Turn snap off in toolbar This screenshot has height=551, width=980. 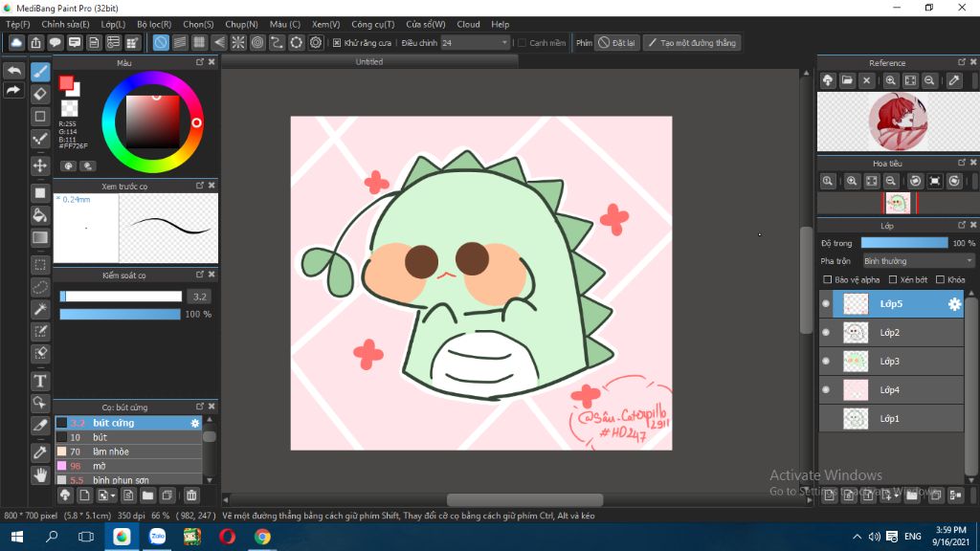pos(161,42)
